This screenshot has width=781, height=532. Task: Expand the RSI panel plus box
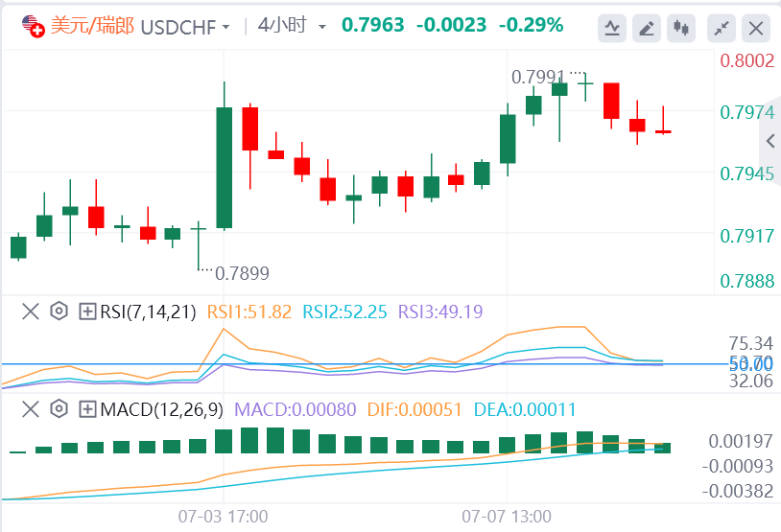87,311
